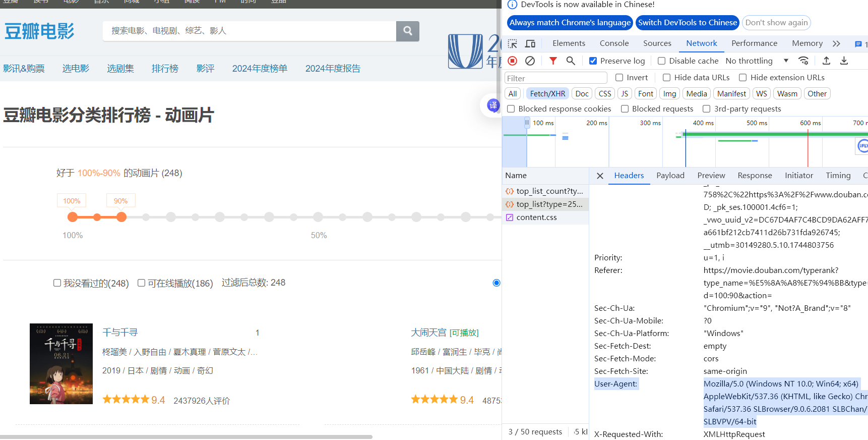Open the 大闹天宫 title link
The image size is (868, 440).
pos(428,333)
